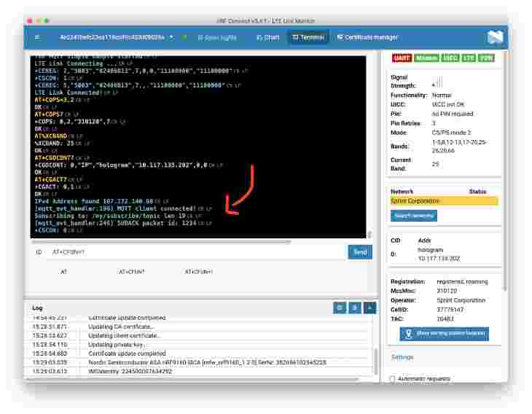
Task: Click the hologram PDN address entry
Action: tap(439, 254)
